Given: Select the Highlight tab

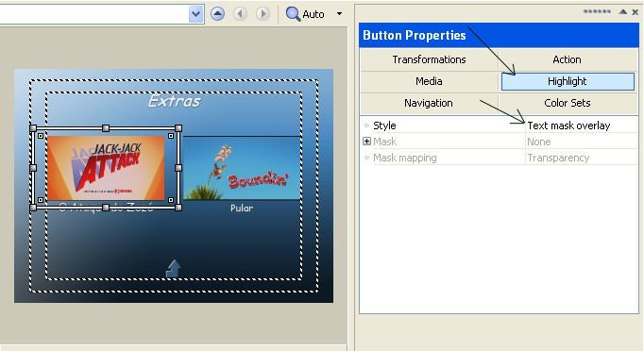Looking at the screenshot, I should (x=568, y=81).
